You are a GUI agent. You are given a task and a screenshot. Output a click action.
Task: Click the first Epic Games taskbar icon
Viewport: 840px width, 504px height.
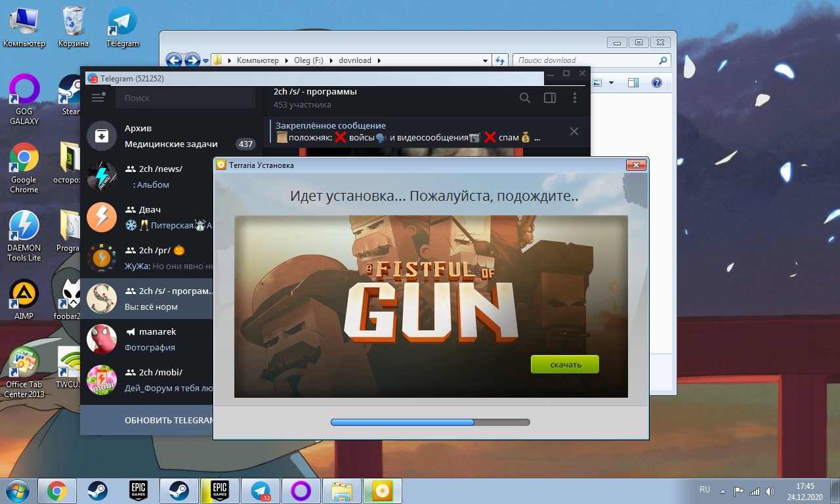tap(138, 491)
